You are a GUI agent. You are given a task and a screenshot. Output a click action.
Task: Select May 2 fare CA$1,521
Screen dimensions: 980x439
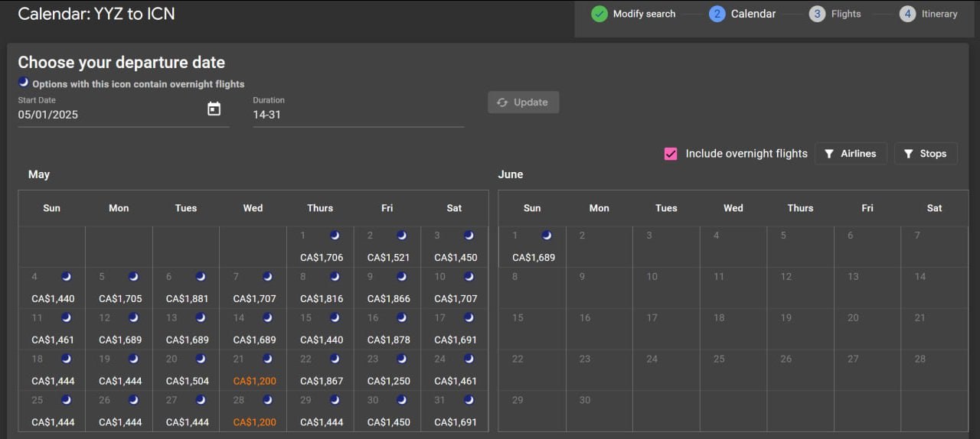coord(389,258)
